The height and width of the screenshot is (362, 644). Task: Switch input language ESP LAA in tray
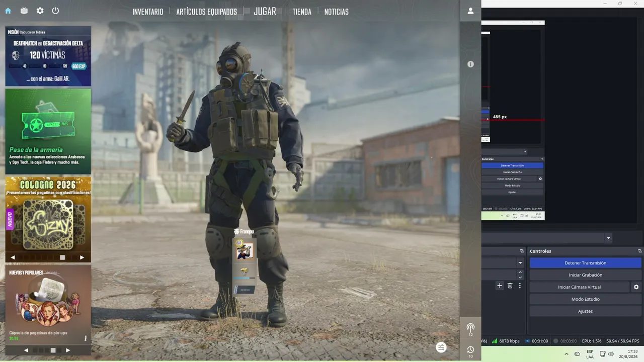pyautogui.click(x=590, y=354)
